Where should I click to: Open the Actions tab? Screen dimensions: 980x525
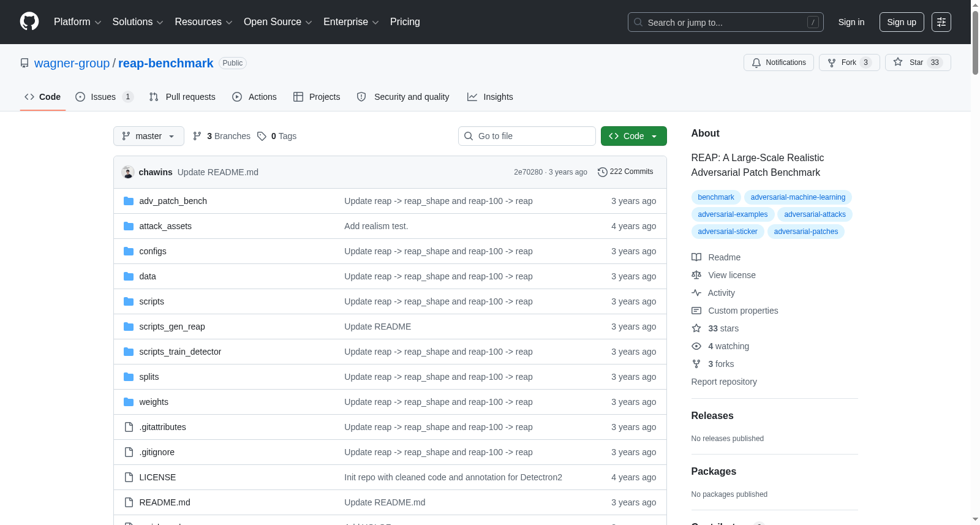point(255,97)
